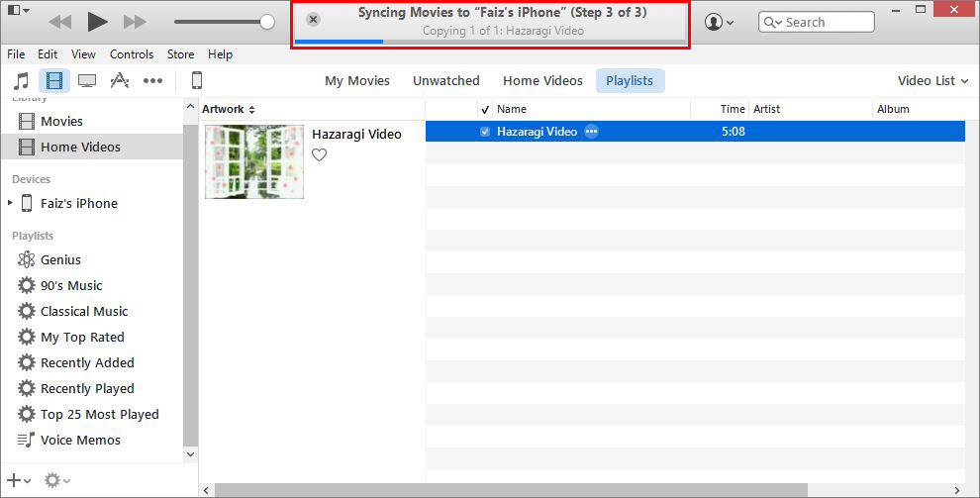The height and width of the screenshot is (498, 980).
Task: Love Hazaragi Video with the heart icon
Action: coord(320,154)
